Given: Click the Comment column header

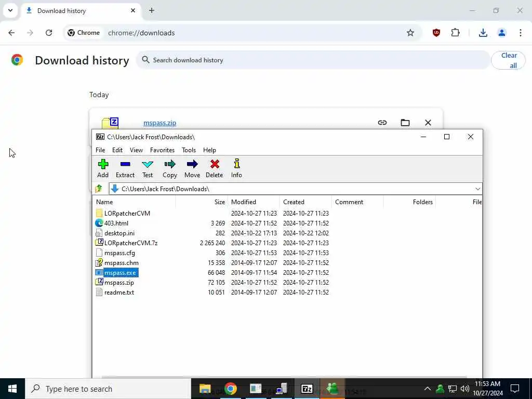Looking at the screenshot, I should tap(357, 202).
